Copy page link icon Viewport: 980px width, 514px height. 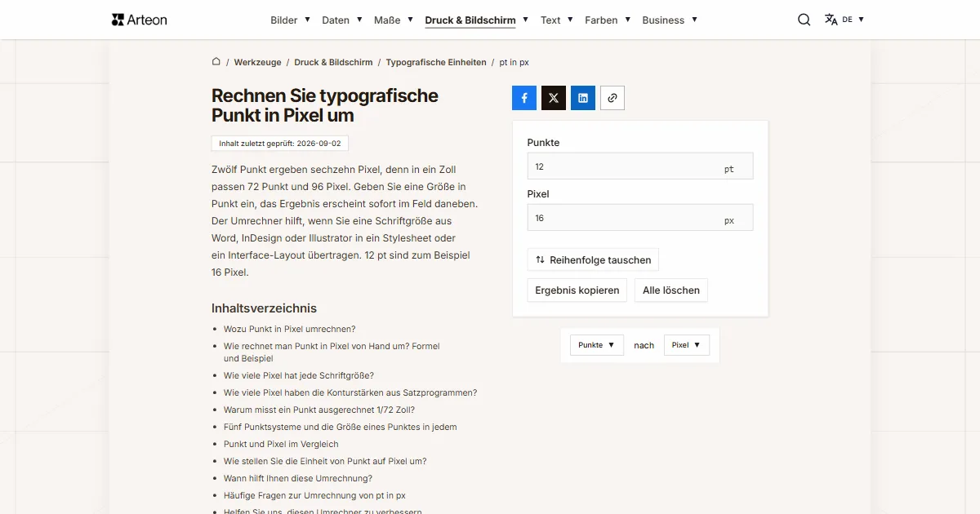(x=612, y=98)
